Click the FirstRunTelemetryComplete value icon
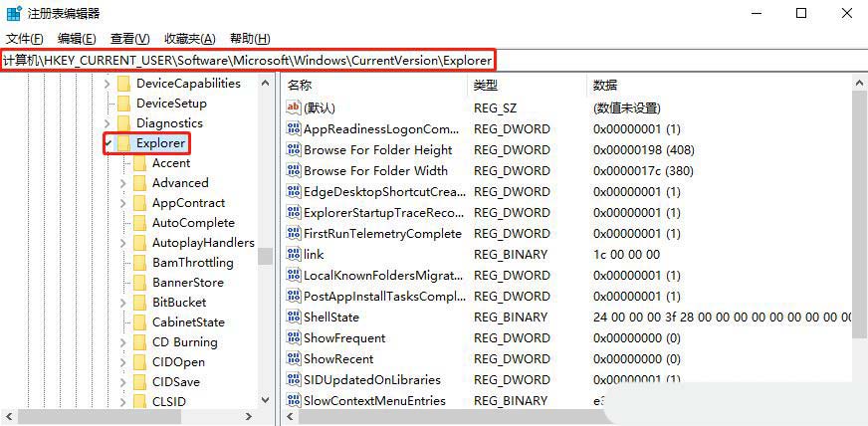This screenshot has width=868, height=426. pyautogui.click(x=294, y=234)
